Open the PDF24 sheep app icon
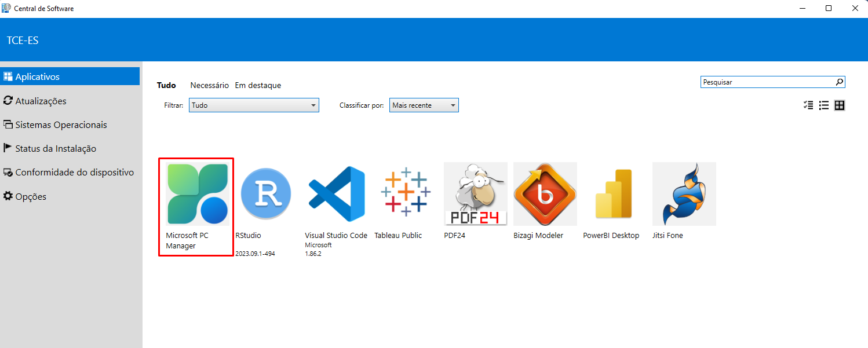 (475, 194)
